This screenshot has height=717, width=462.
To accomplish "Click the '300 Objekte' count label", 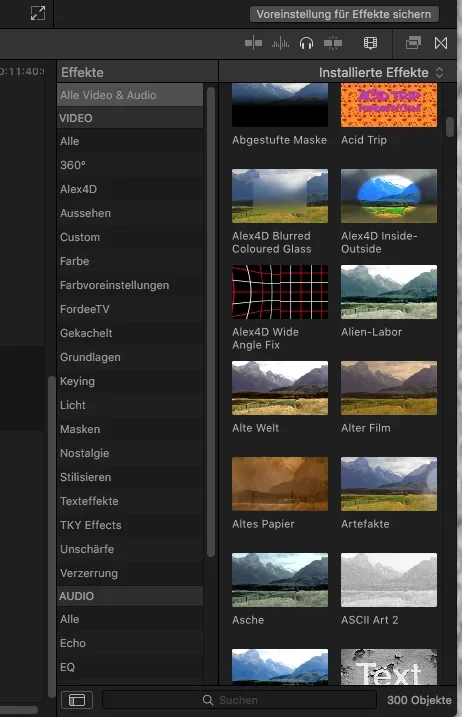I will 419,700.
